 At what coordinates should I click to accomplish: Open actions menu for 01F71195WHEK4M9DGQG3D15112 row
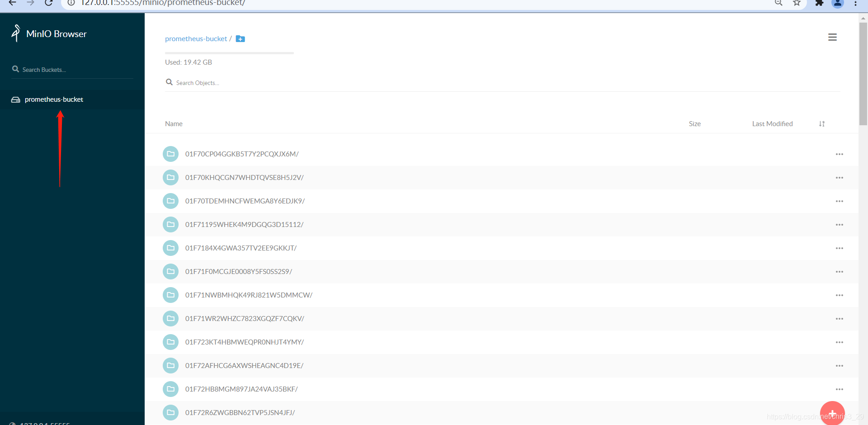click(840, 225)
